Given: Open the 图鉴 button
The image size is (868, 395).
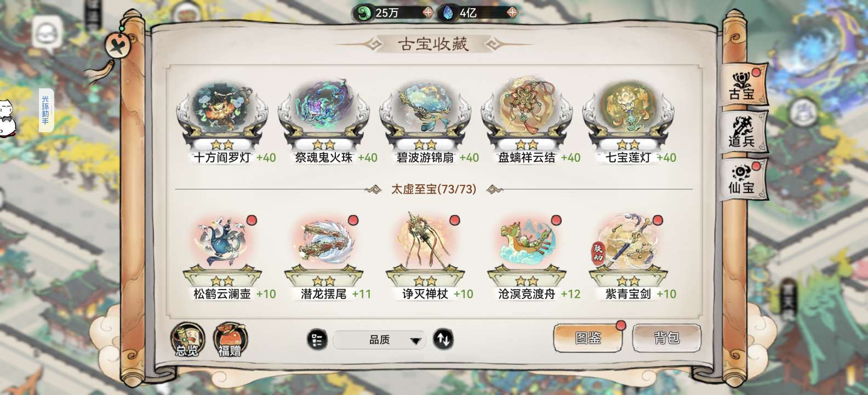Looking at the screenshot, I should pos(588,338).
